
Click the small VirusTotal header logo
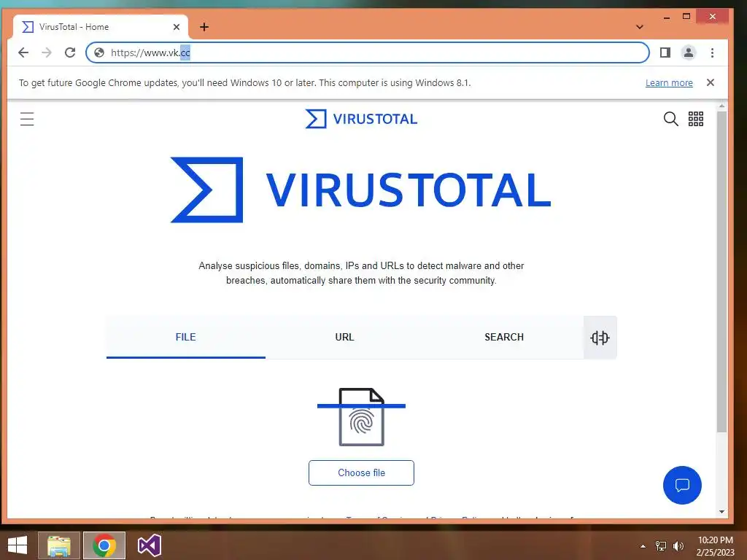361,119
